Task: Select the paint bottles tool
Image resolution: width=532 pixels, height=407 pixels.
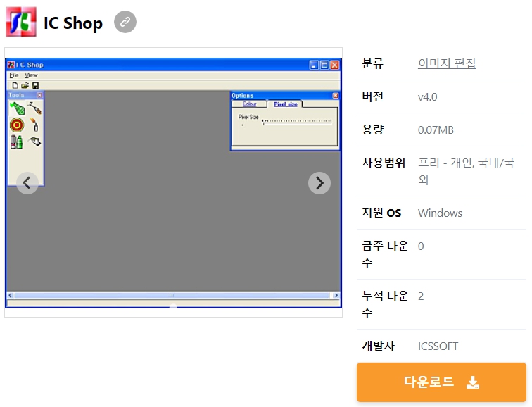Action: 17,142
